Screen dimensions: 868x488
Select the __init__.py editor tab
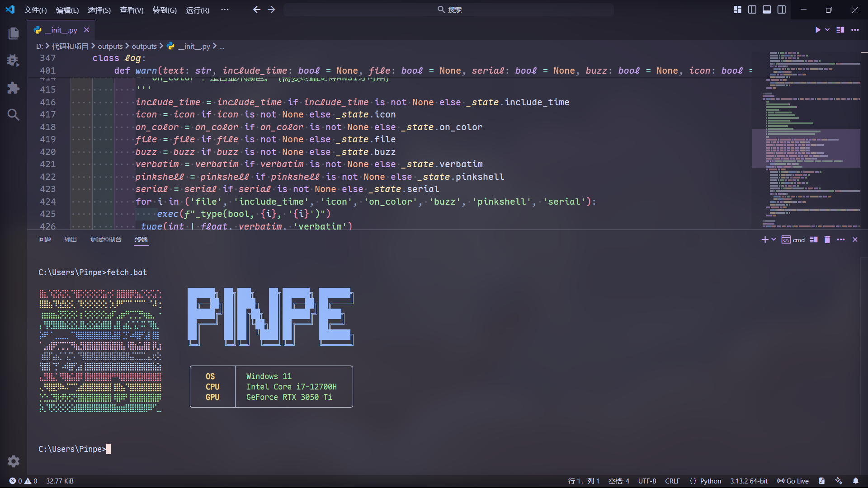(61, 30)
